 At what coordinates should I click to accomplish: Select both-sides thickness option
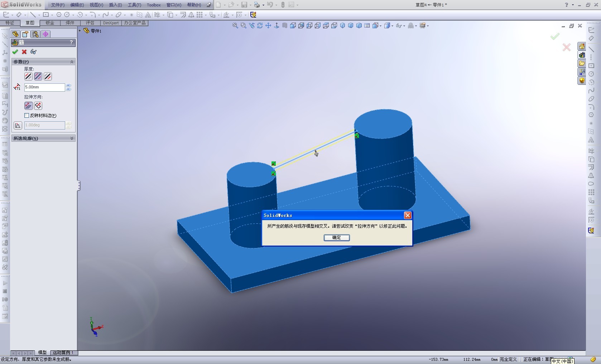(38, 76)
